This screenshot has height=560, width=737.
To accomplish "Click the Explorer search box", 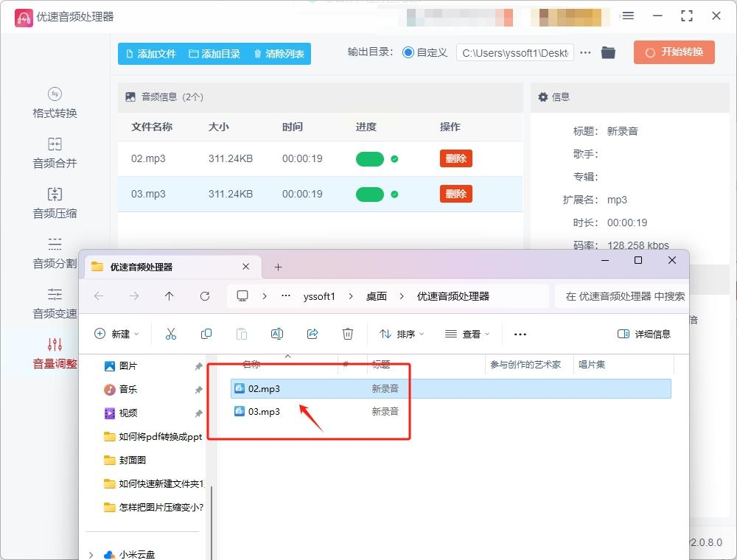I will pos(622,296).
